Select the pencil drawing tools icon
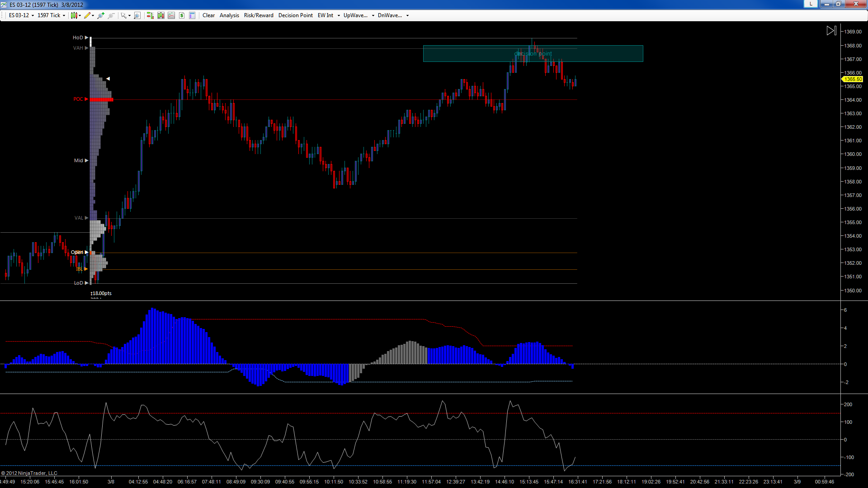Screen dimensions: 868x488 (x=87, y=15)
